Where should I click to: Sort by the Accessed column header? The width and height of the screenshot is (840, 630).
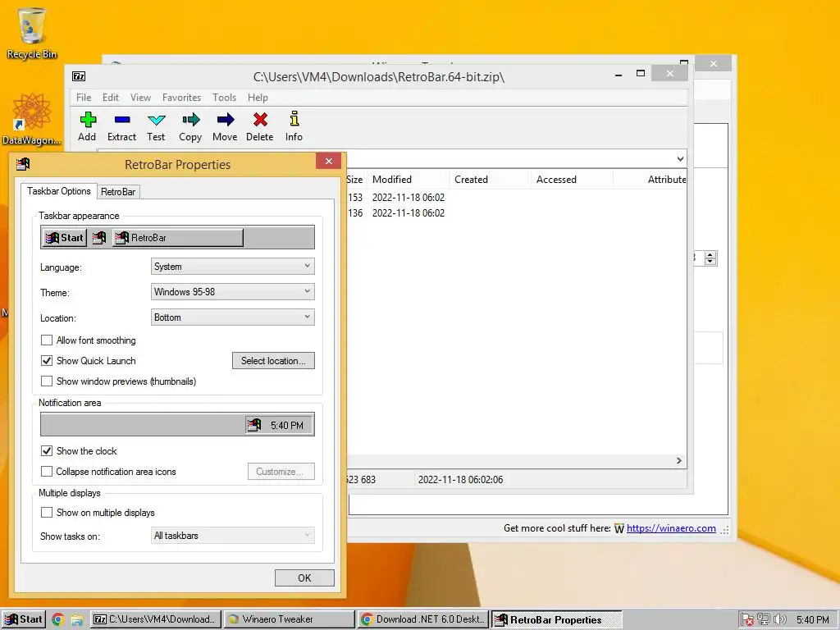571,180
